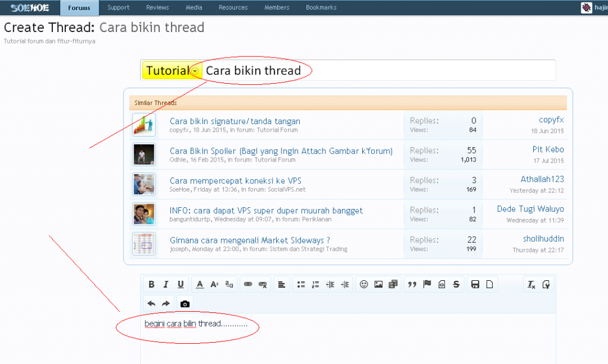Save draft using floppy disk icon
608x364 pixels.
click(475, 284)
